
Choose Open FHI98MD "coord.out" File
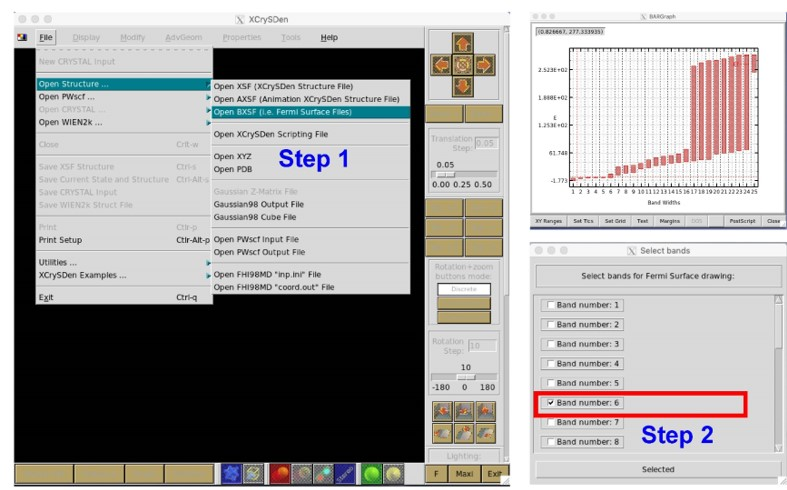(311, 287)
